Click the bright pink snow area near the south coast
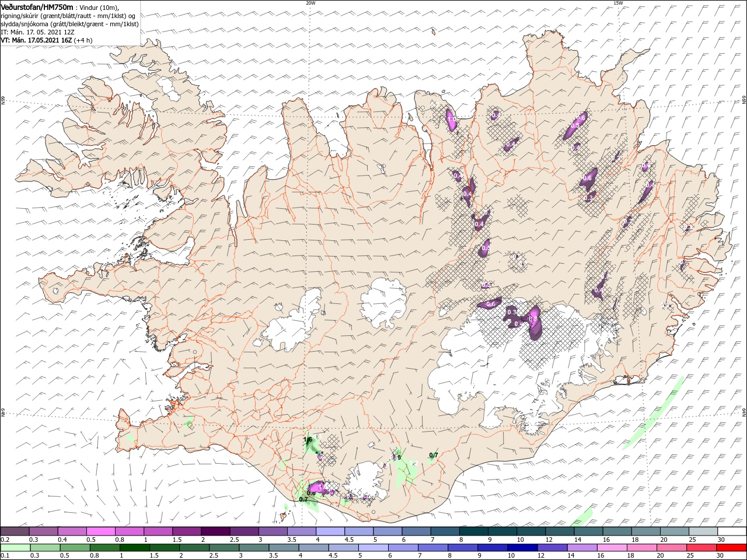The width and height of the screenshot is (747, 560). pos(316,487)
